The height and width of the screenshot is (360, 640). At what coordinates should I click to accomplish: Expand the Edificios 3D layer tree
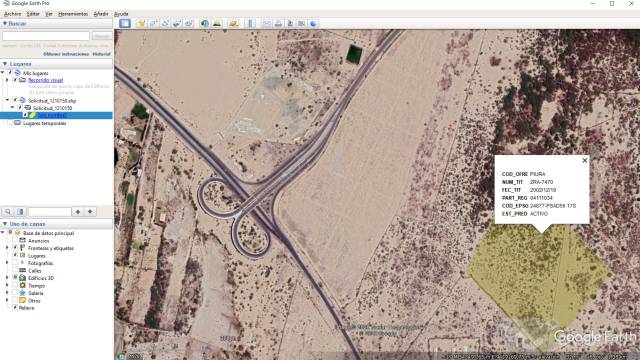(x=7, y=278)
